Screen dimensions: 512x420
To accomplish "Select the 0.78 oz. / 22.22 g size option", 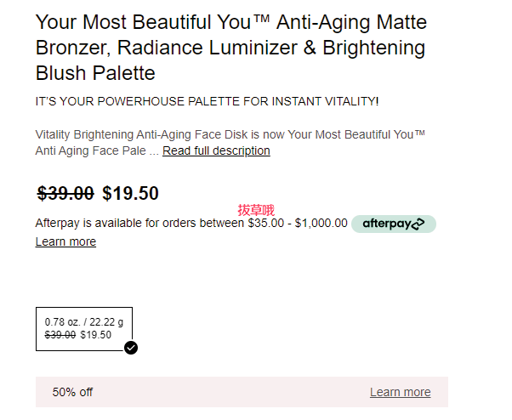I will pyautogui.click(x=84, y=329).
